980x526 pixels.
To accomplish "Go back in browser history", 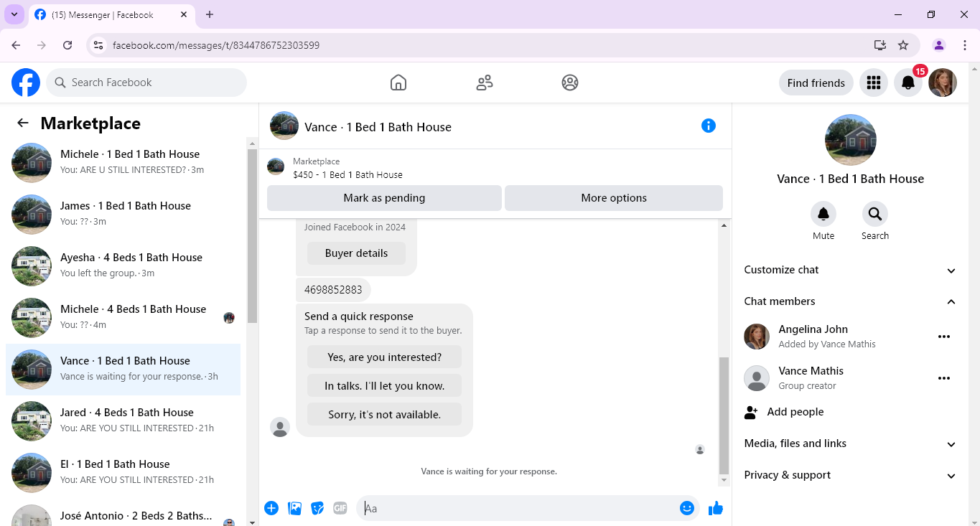I will pos(16,45).
